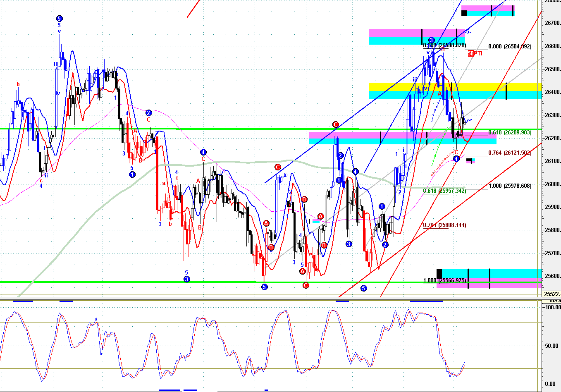Screen dimensions: 561x392
Task: Select the circled blue 3 at the 26588 high
Action: 431,40
